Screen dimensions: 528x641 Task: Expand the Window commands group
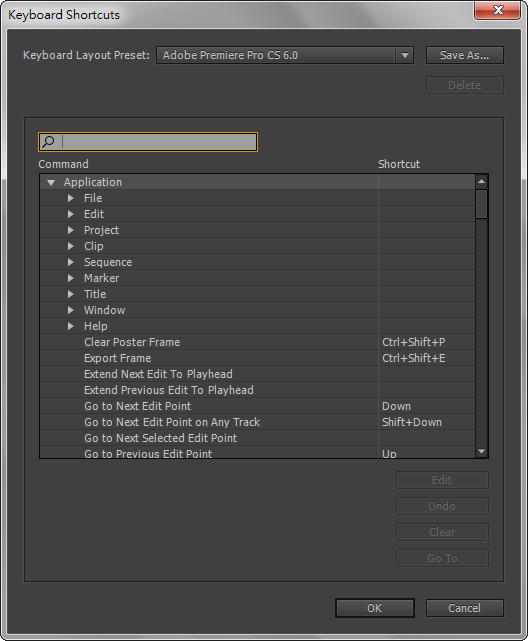point(71,310)
